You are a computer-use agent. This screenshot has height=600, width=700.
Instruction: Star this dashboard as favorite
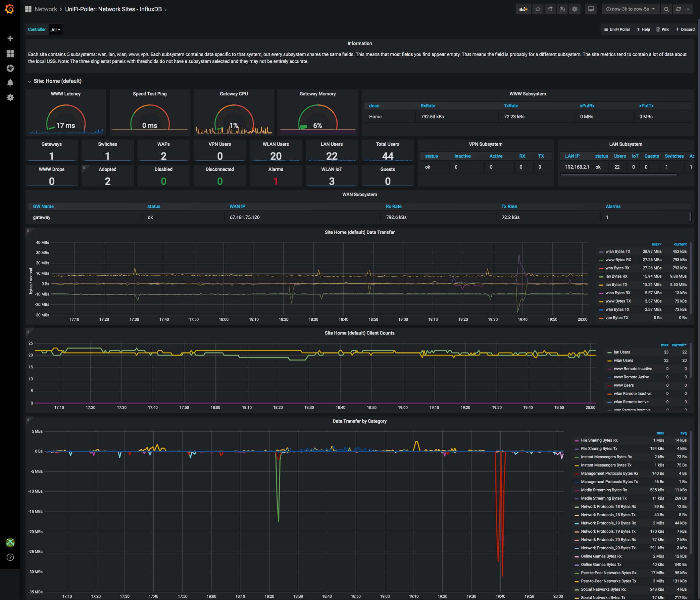point(538,9)
